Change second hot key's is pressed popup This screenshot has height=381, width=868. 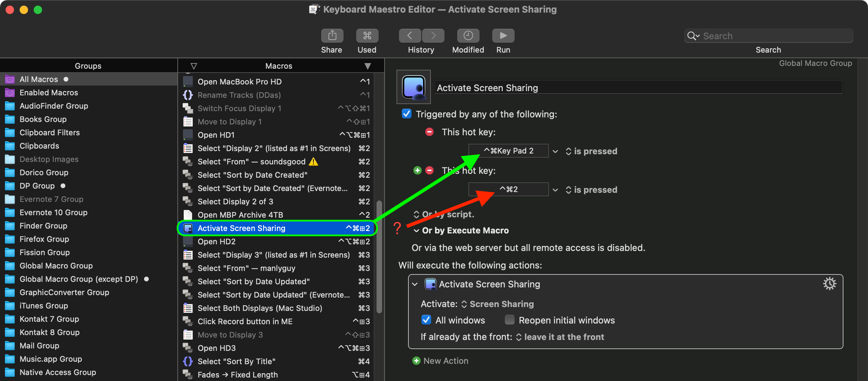591,190
